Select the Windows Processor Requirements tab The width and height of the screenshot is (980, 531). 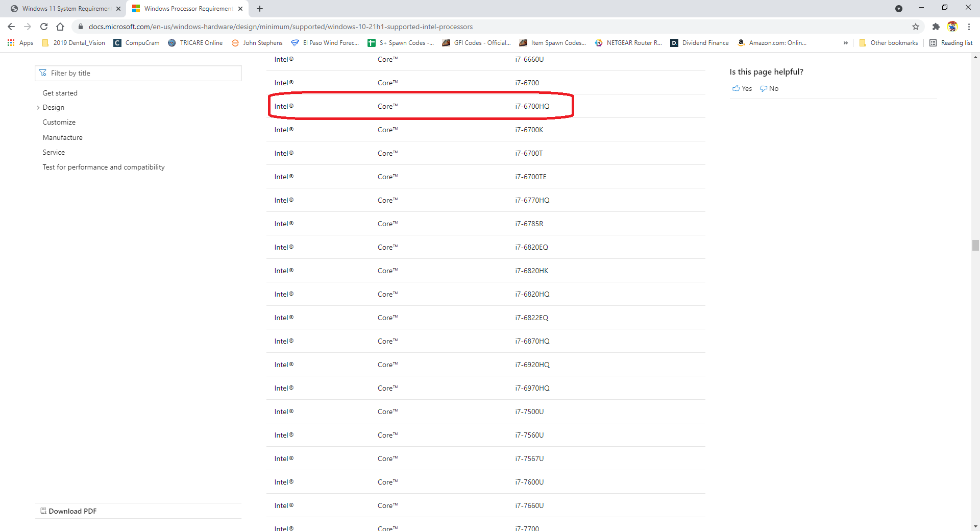point(188,9)
